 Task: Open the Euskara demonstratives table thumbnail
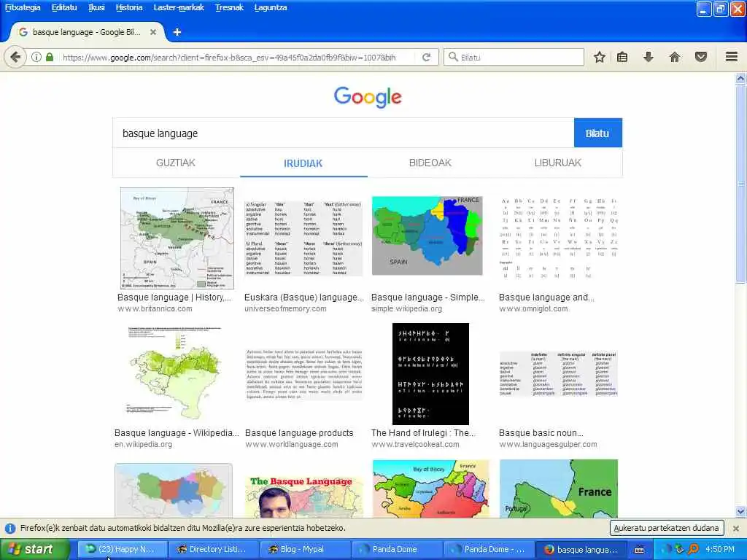click(x=303, y=238)
